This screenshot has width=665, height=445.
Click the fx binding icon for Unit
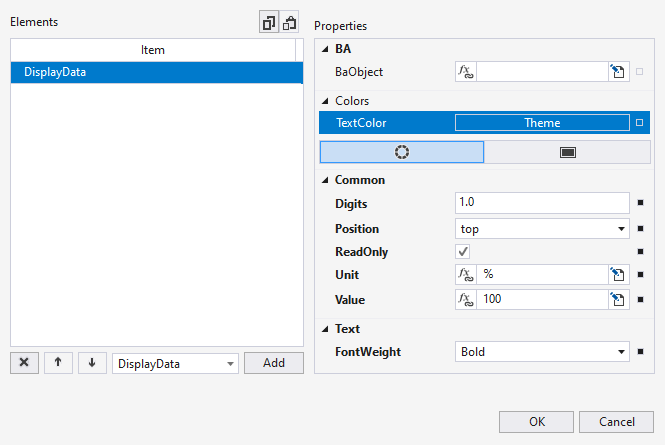pyautogui.click(x=465, y=274)
